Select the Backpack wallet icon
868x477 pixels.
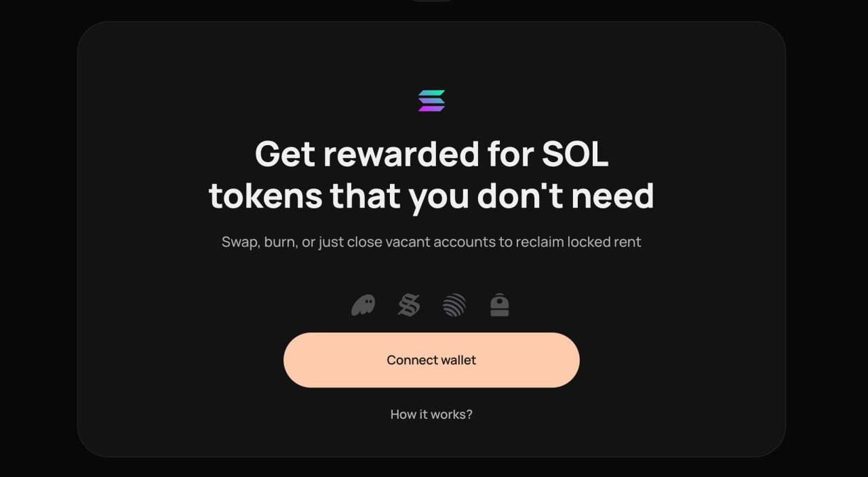pyautogui.click(x=500, y=305)
